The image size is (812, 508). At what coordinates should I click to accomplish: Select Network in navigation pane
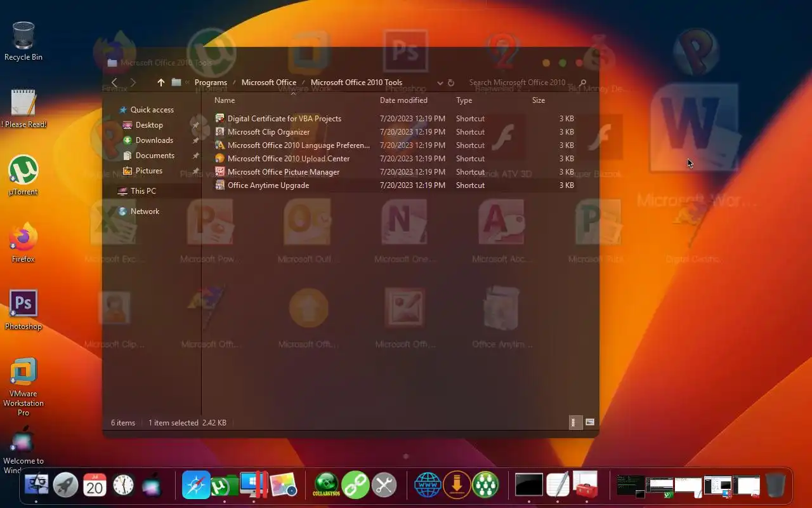coord(139,211)
